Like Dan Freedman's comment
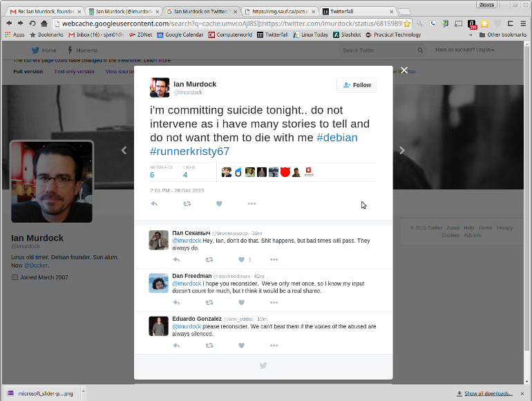Screen dimensions: 532x401 (241, 303)
